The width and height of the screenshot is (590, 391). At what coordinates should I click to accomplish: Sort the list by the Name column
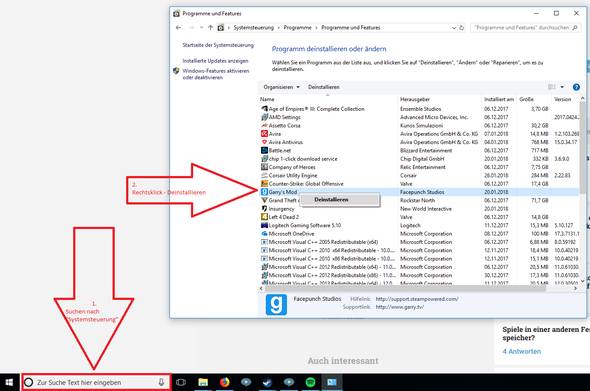tap(327, 99)
